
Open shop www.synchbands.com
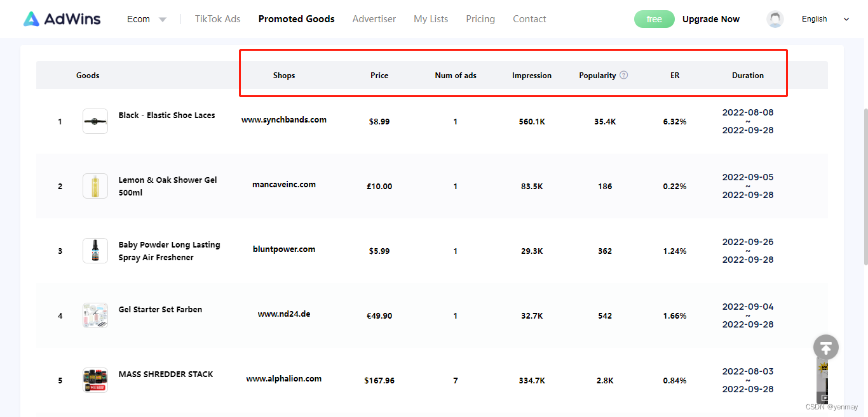(284, 120)
